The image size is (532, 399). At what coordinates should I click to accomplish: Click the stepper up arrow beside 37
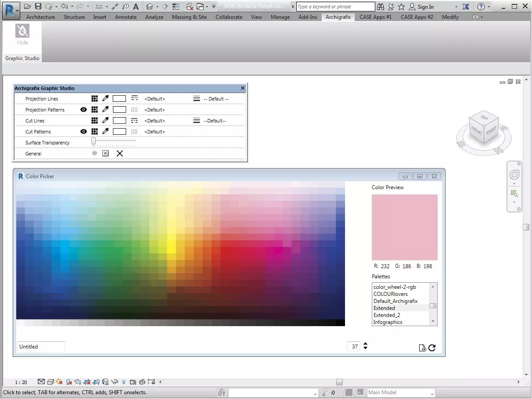(365, 344)
